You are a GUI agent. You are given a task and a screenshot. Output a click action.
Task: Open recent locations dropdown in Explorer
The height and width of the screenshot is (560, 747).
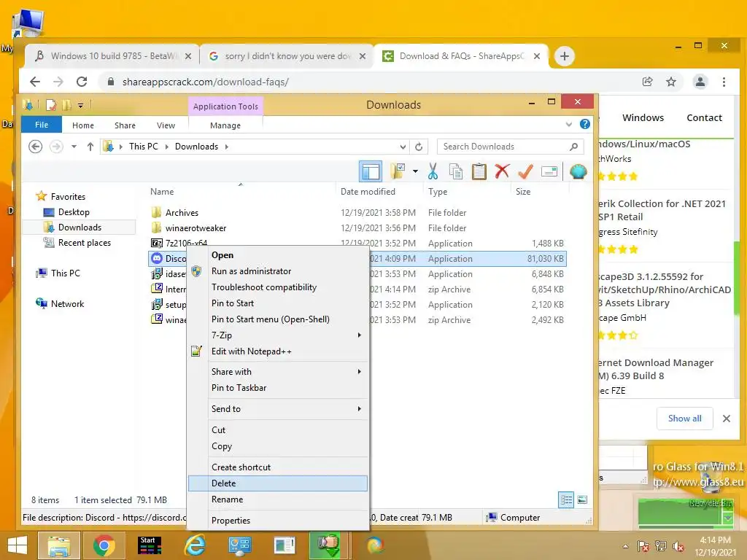click(x=74, y=147)
